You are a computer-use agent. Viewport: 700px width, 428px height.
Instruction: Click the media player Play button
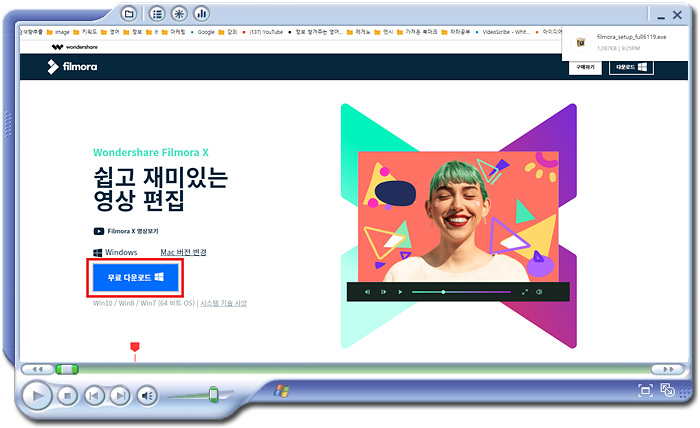click(x=37, y=395)
